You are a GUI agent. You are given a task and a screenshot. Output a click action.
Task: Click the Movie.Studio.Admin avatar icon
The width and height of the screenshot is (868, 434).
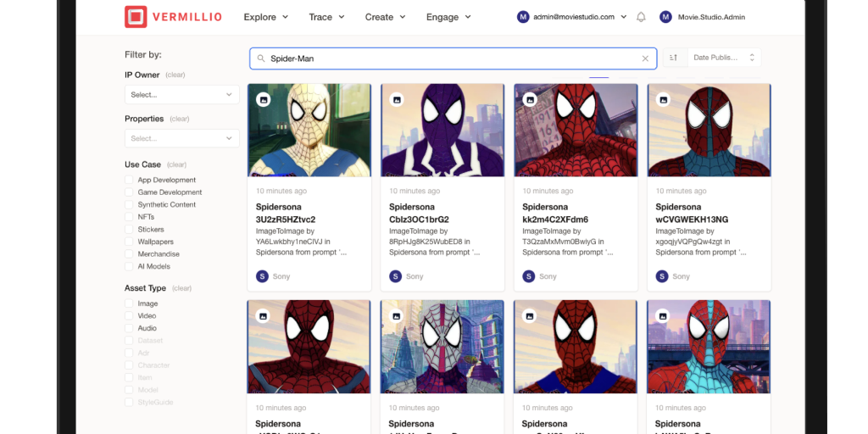coord(665,17)
